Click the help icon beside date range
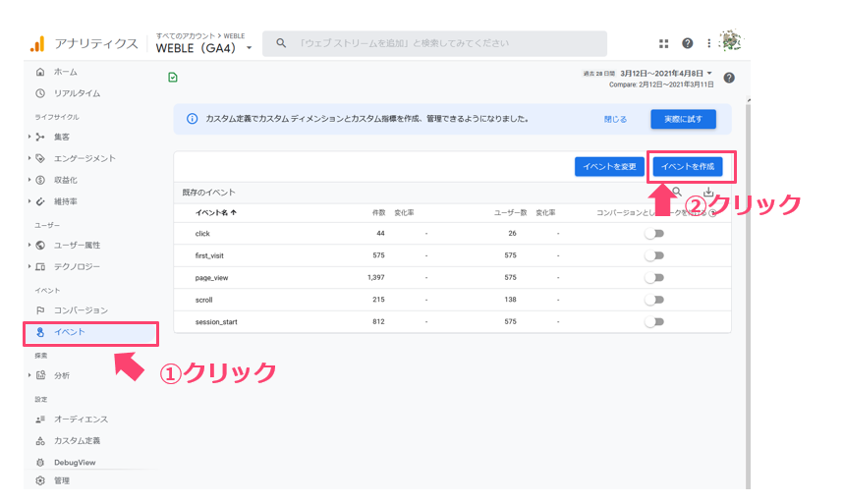The width and height of the screenshot is (843, 504). [729, 78]
